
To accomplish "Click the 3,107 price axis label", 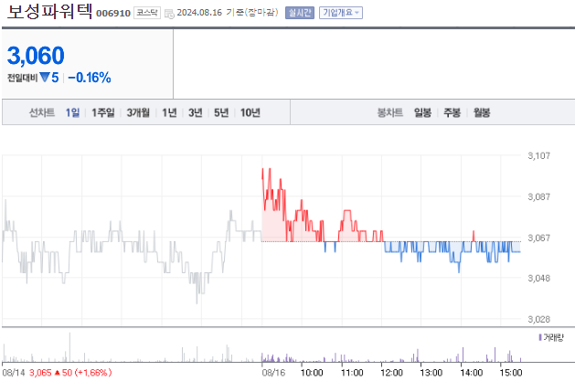I will pyautogui.click(x=538, y=156).
